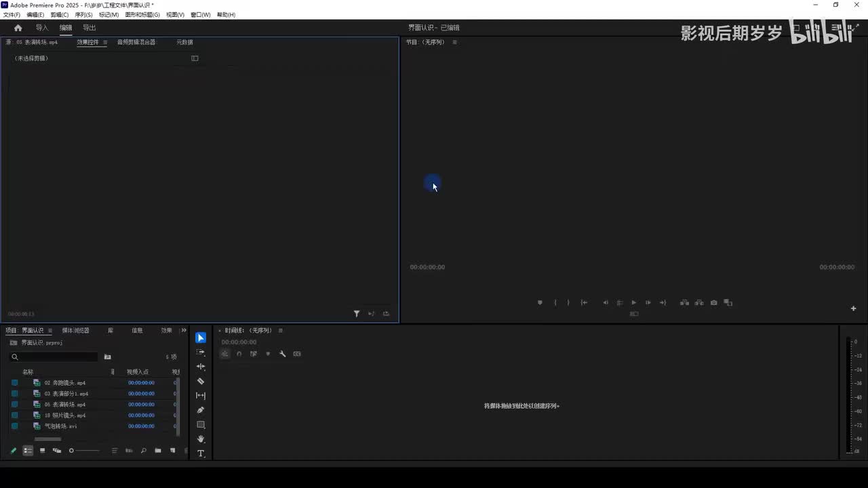868x488 pixels.
Task: Toggle the CC caption track options
Action: [297, 354]
